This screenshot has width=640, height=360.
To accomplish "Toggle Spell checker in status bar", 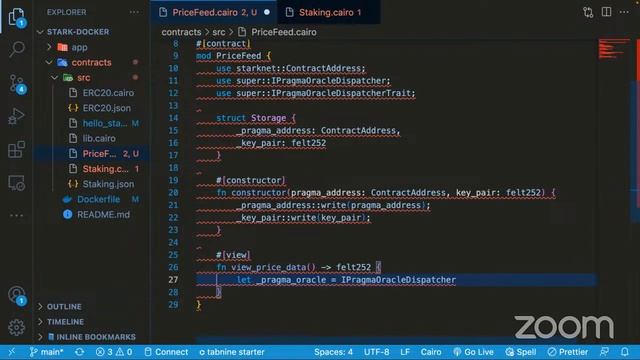I will tap(520, 352).
